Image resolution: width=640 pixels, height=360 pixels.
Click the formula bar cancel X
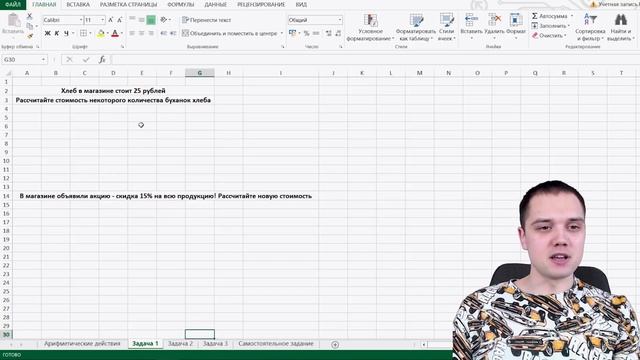click(69, 60)
